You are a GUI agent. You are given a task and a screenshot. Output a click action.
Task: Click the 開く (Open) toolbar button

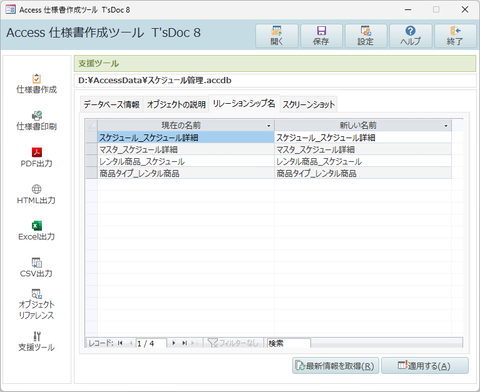click(x=277, y=36)
